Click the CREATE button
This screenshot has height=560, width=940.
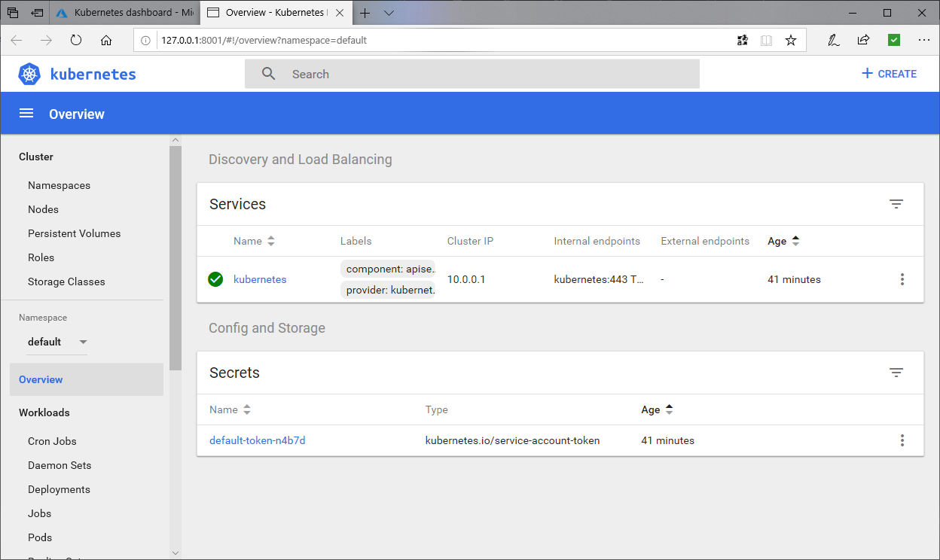point(889,74)
